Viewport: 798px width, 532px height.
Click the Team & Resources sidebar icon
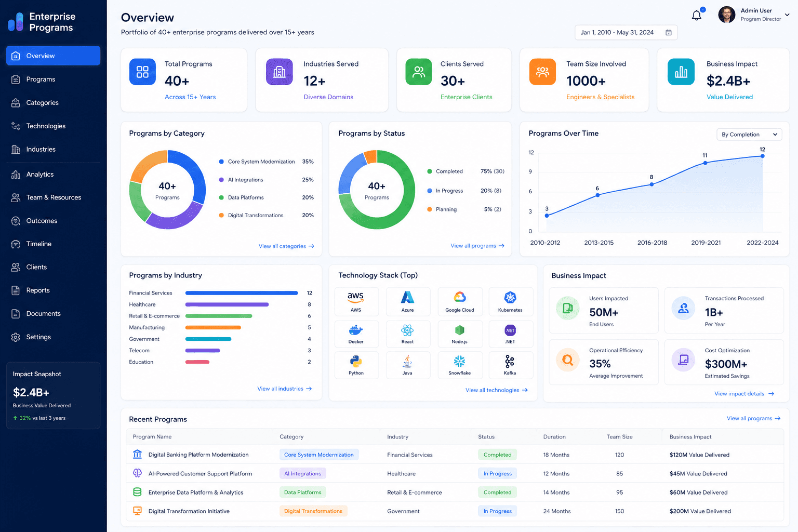click(16, 197)
